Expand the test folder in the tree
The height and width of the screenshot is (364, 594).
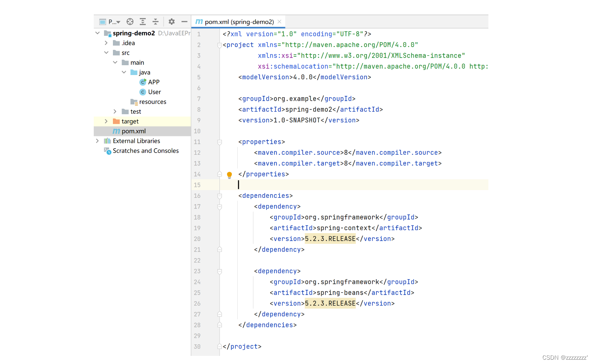pyautogui.click(x=115, y=111)
